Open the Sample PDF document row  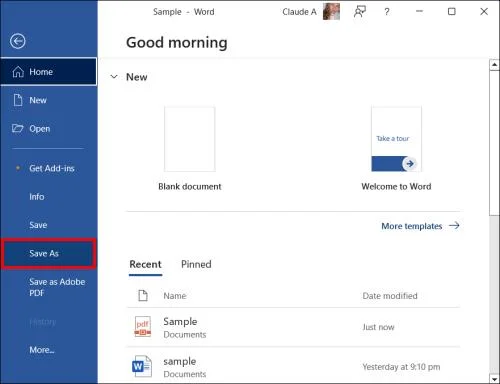[x=293, y=327]
